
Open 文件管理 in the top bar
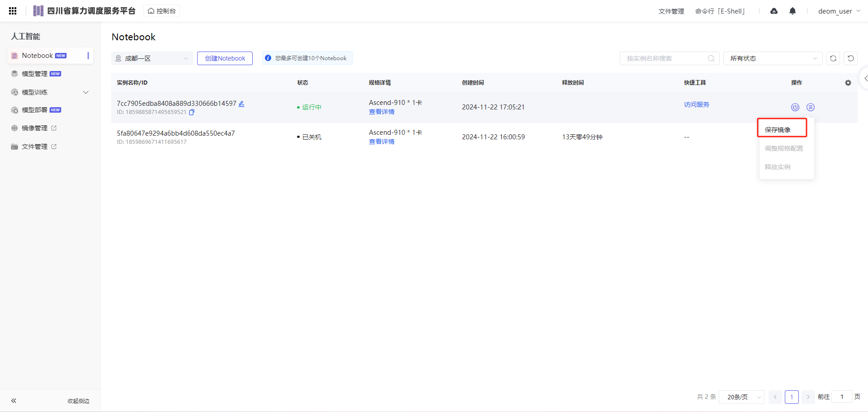pyautogui.click(x=671, y=11)
